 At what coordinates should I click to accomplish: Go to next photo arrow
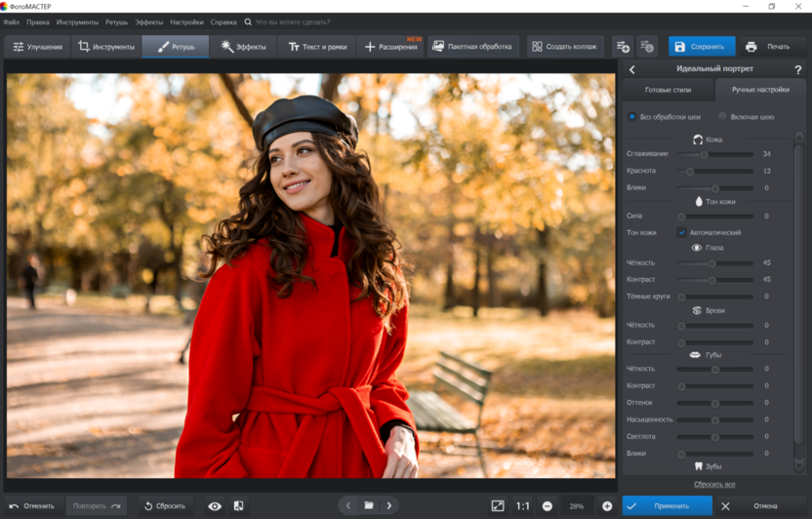[389, 506]
